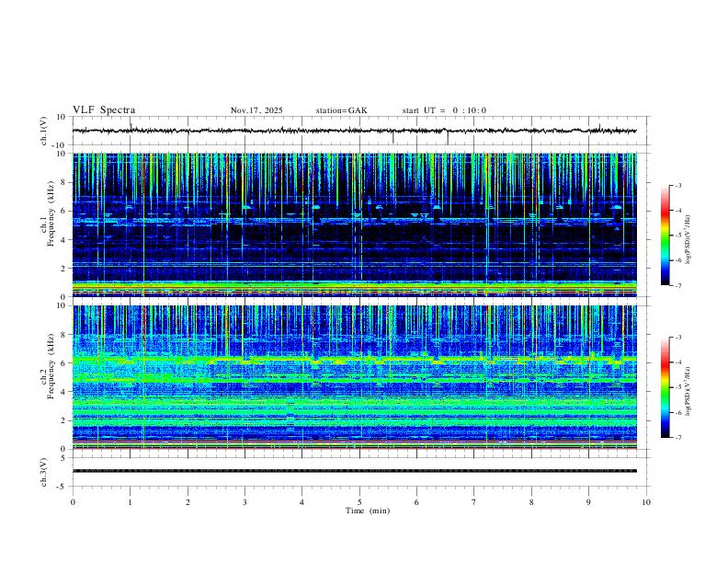Click the time axis tick label "10"
Image resolution: width=728 pixels, height=563 pixels.
point(646,502)
